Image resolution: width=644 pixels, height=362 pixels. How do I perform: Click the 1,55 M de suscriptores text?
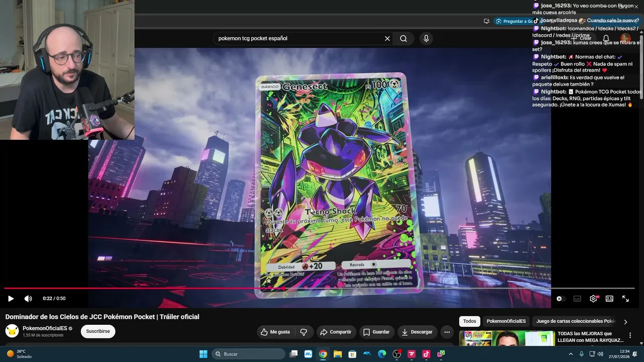point(43,335)
